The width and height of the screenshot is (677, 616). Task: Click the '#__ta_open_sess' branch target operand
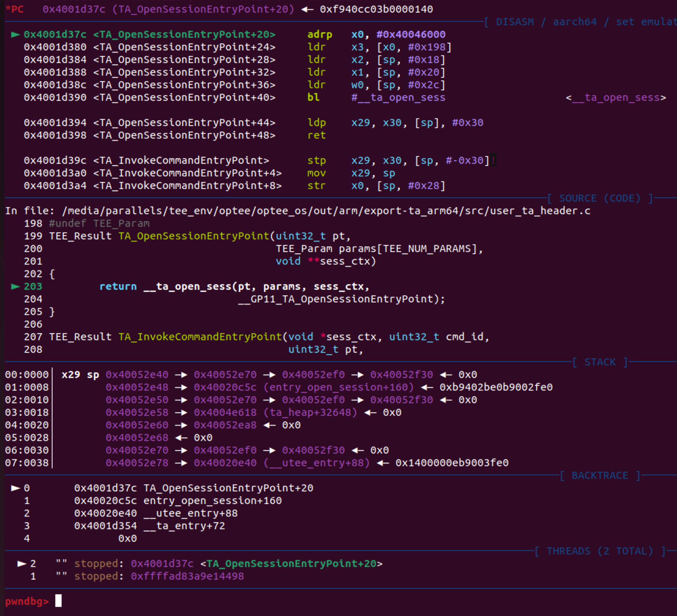pyautogui.click(x=398, y=97)
